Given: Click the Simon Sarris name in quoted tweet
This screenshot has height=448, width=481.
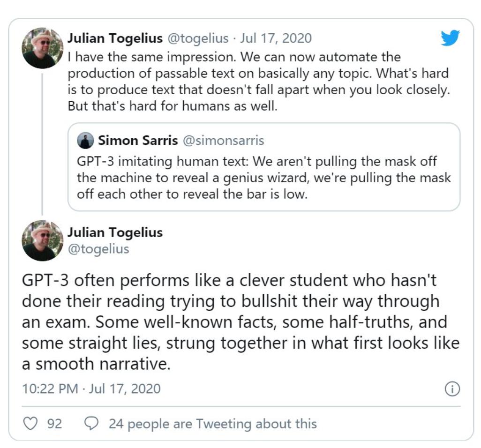Looking at the screenshot, I should point(137,140).
